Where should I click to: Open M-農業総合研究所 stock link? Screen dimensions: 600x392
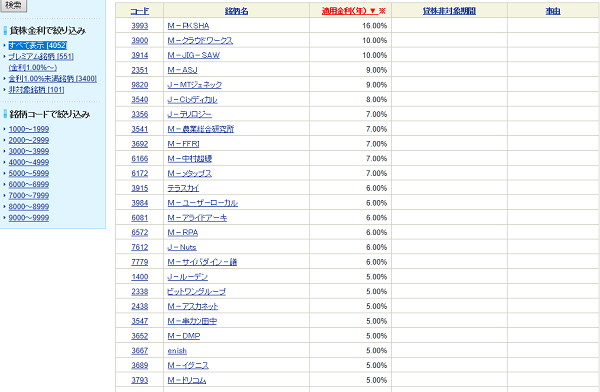(x=201, y=129)
